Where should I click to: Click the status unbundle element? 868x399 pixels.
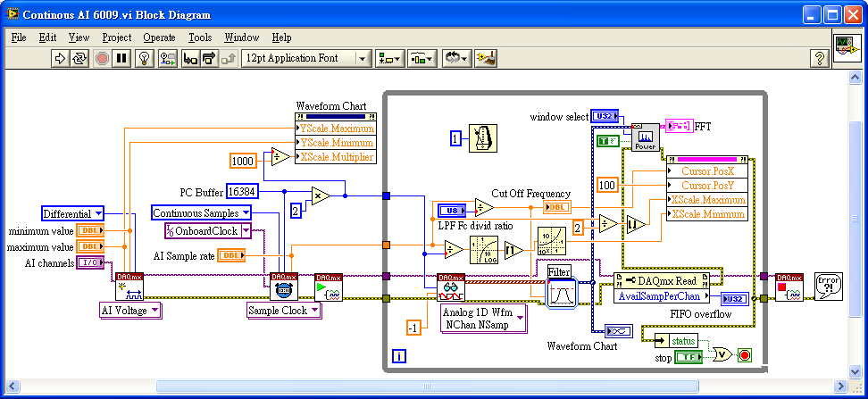[682, 340]
